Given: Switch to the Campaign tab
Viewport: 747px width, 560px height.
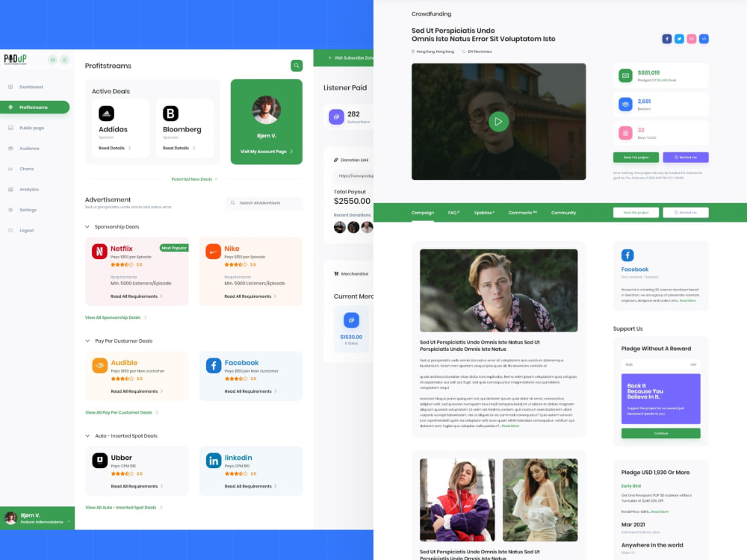Looking at the screenshot, I should (x=423, y=213).
